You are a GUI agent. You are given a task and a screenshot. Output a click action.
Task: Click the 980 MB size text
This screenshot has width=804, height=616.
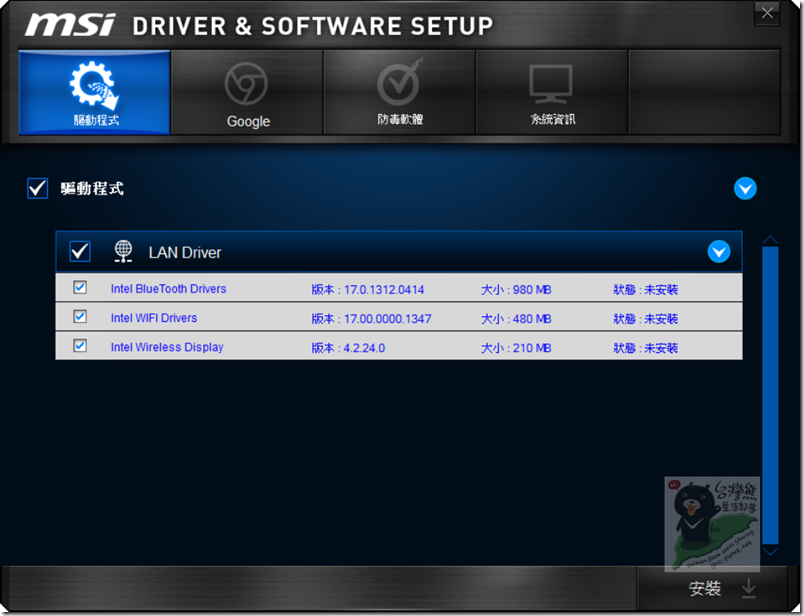(532, 290)
